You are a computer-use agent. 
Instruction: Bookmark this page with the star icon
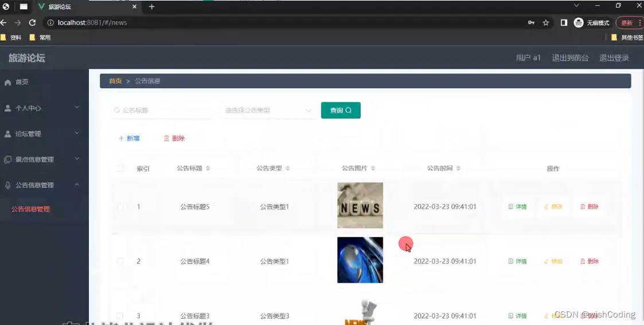click(546, 22)
